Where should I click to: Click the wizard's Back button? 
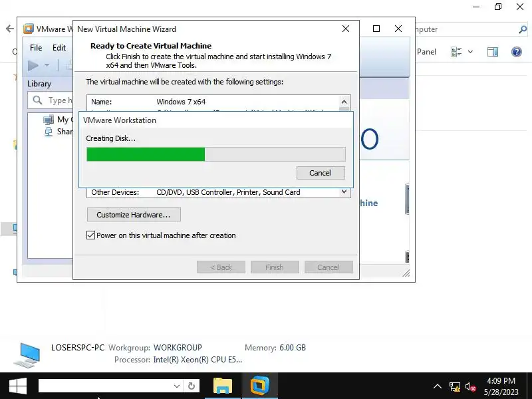point(221,267)
